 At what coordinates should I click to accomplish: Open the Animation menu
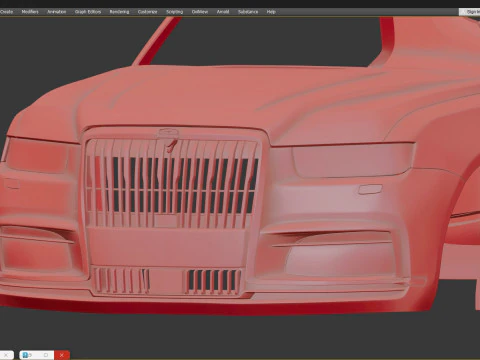[x=57, y=12]
